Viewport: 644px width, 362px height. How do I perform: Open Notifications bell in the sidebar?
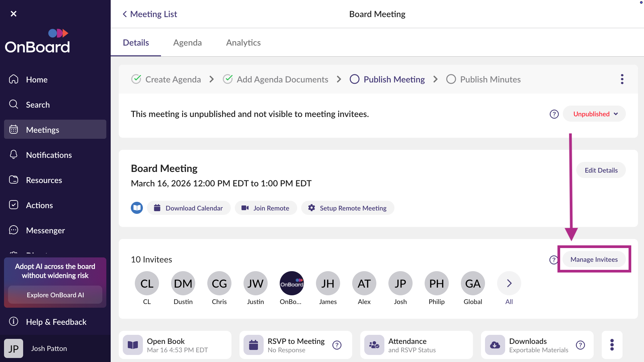(14, 155)
